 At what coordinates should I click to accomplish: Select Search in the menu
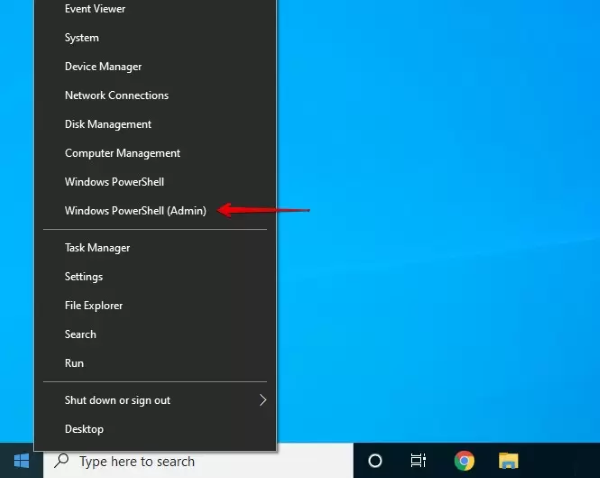click(x=155, y=334)
